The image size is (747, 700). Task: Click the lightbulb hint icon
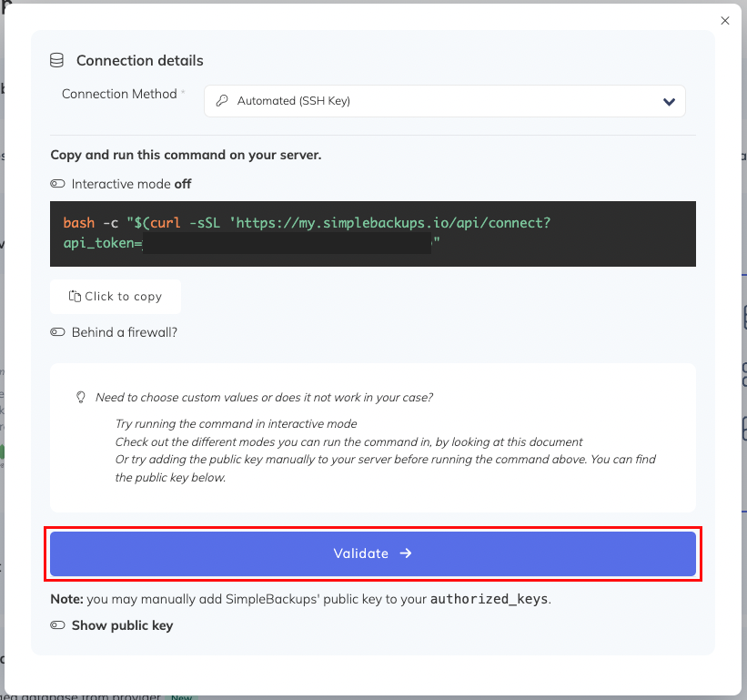[80, 398]
